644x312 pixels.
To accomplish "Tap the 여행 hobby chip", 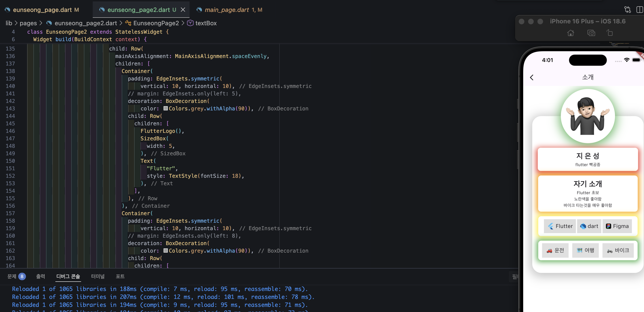I will click(x=585, y=250).
